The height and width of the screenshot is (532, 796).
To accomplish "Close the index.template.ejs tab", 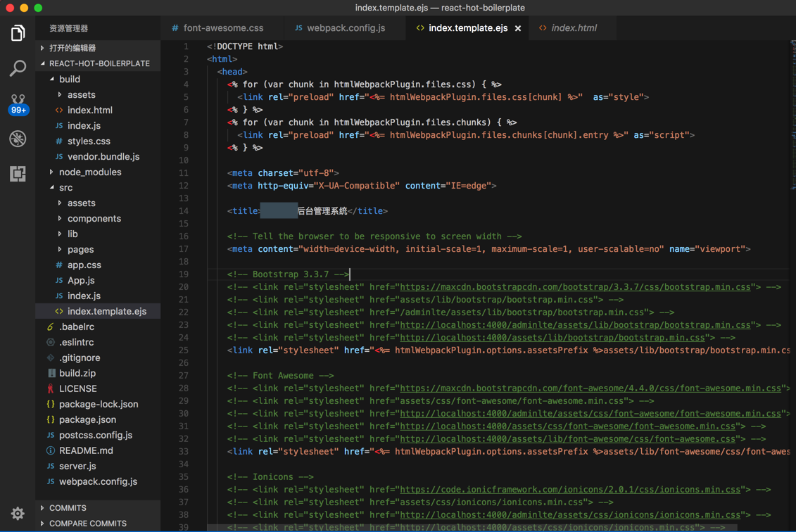I will (x=518, y=28).
